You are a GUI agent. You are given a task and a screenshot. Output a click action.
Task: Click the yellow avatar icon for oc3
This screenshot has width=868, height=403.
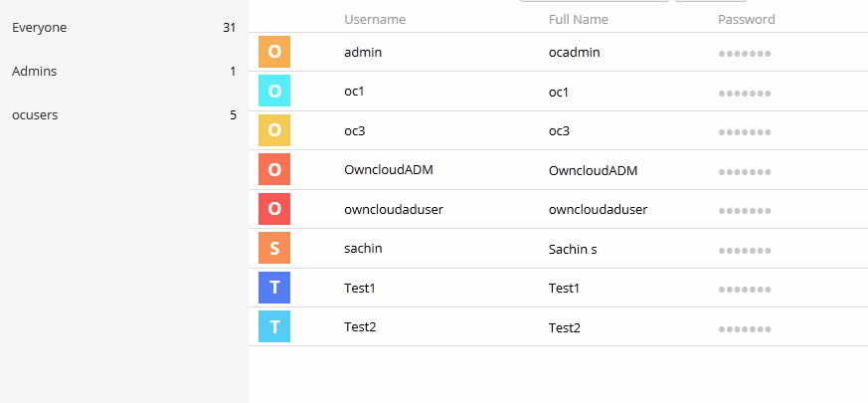(274, 130)
